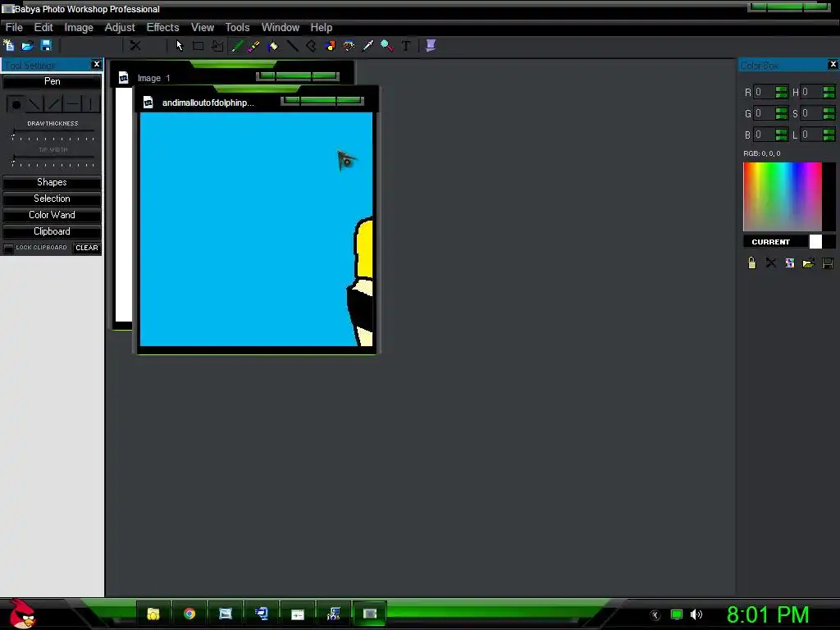The height and width of the screenshot is (630, 840).
Task: Select the straight line tool
Action: point(292,46)
